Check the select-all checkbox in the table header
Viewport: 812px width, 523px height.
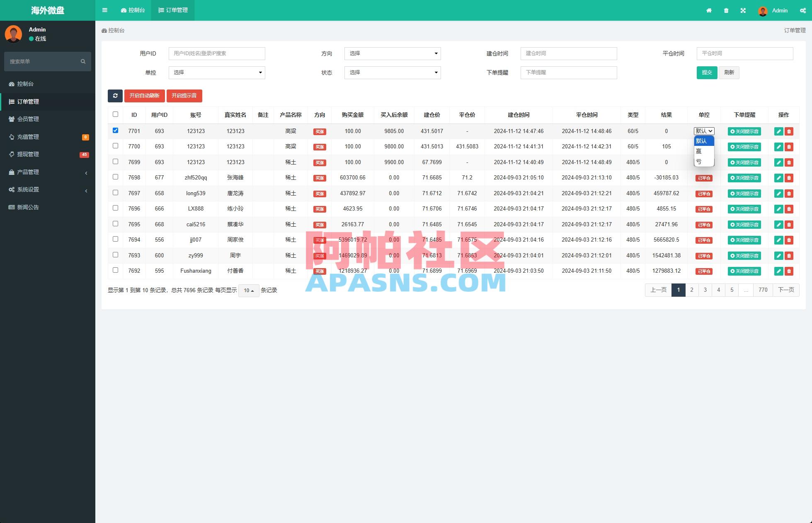pyautogui.click(x=115, y=114)
